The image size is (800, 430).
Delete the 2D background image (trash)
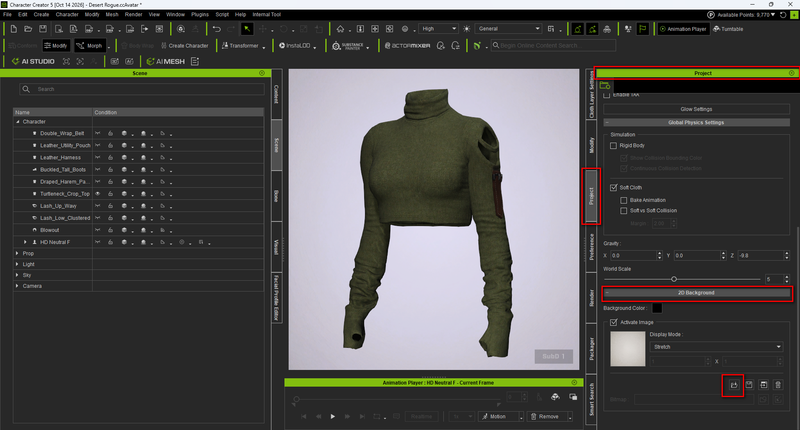coord(778,385)
